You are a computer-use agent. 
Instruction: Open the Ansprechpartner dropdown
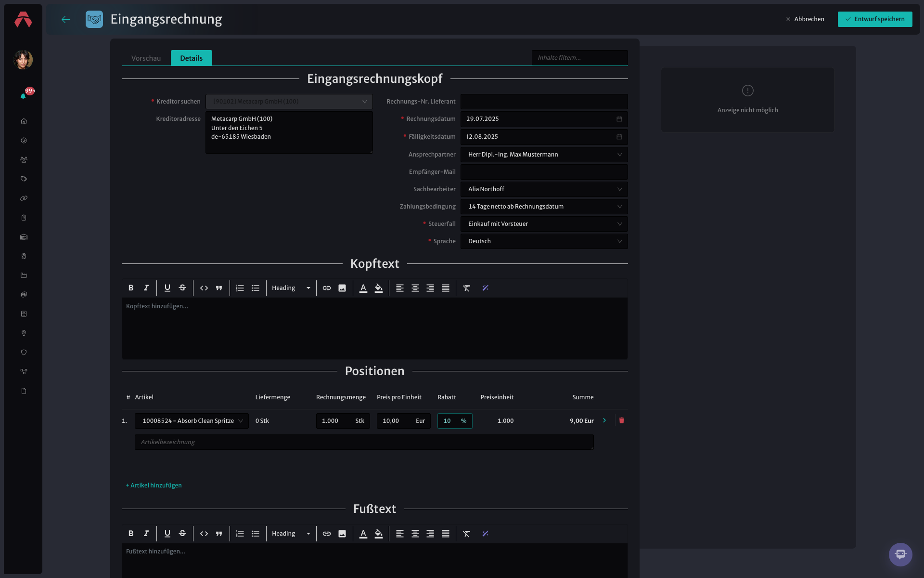click(544, 155)
